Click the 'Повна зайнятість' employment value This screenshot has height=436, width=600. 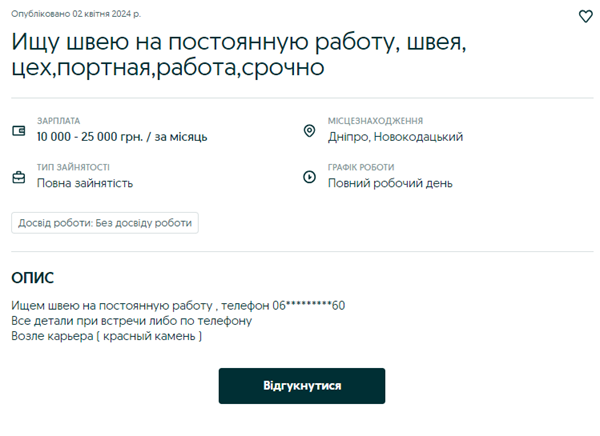[85, 183]
